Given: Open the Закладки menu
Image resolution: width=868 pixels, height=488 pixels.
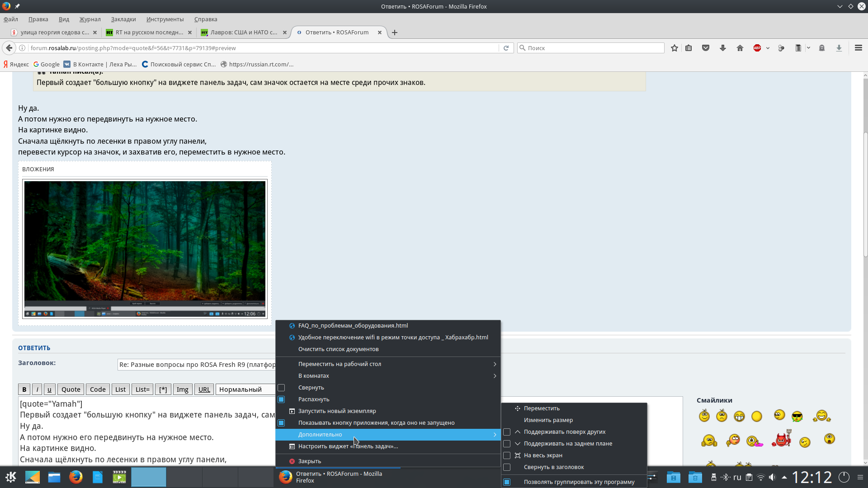Looking at the screenshot, I should pyautogui.click(x=123, y=19).
